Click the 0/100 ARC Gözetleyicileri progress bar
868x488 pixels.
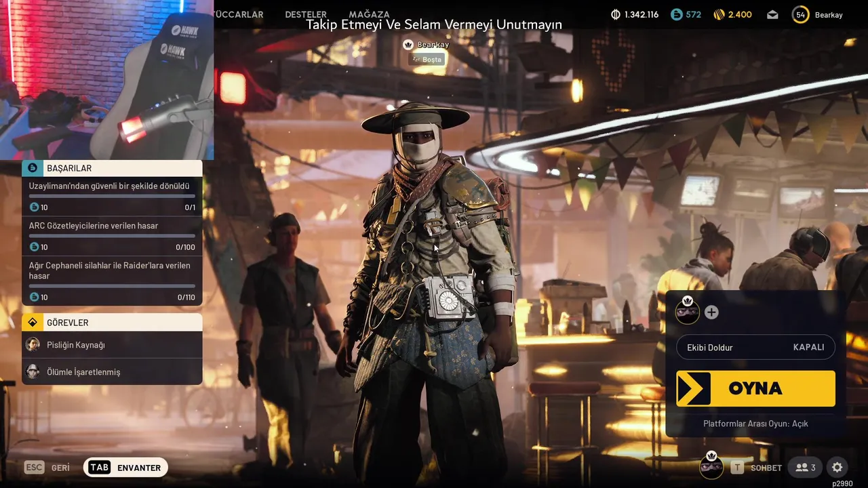[112, 236]
